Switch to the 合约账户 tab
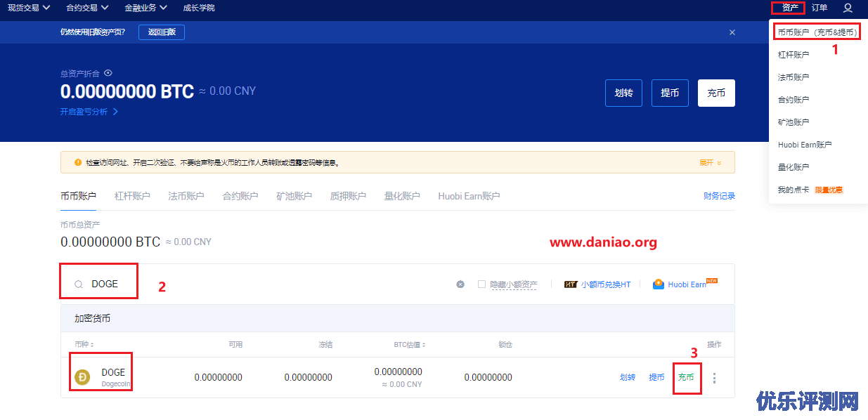The image size is (868, 420). 240,196
